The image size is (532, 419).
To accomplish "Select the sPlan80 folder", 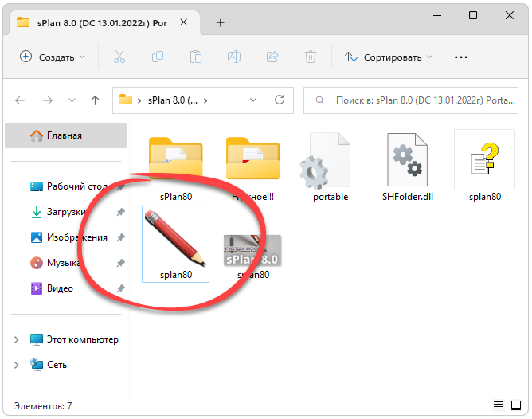I will pos(176,168).
